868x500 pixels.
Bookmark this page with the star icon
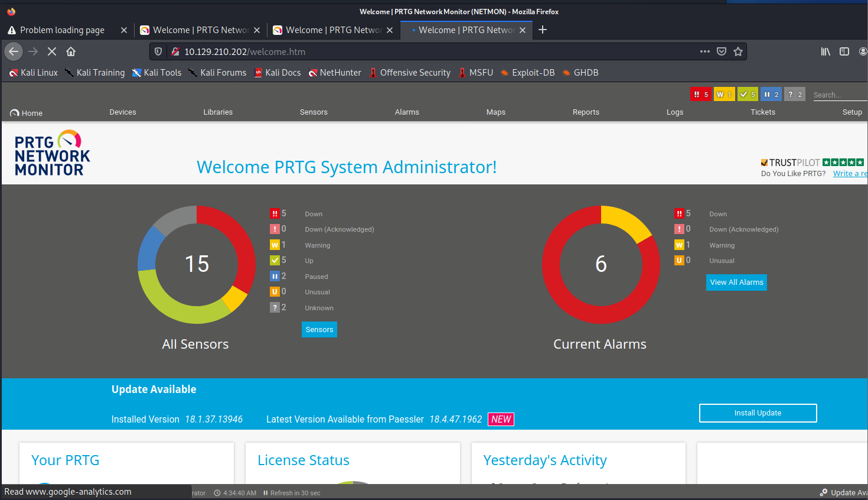click(738, 52)
